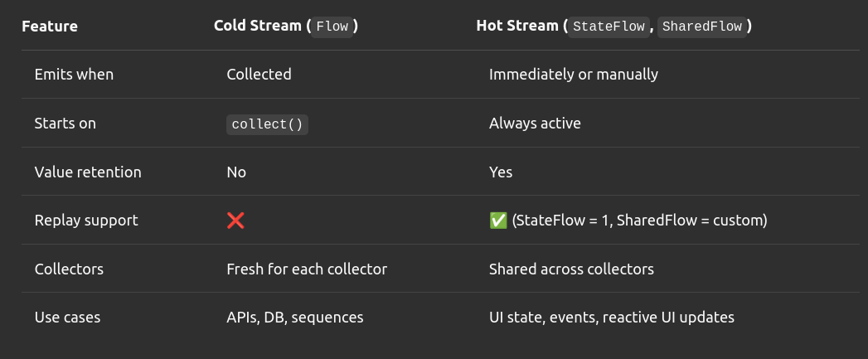This screenshot has width=868, height=359.
Task: Click the green checkmark icon
Action: pos(498,221)
